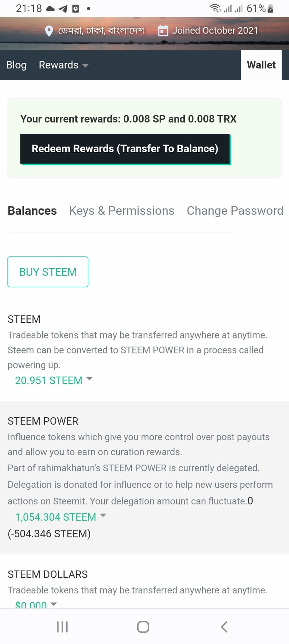289x644 pixels.
Task: Open the 1,054.304 STEEM power dropdown
Action: pyautogui.click(x=61, y=517)
